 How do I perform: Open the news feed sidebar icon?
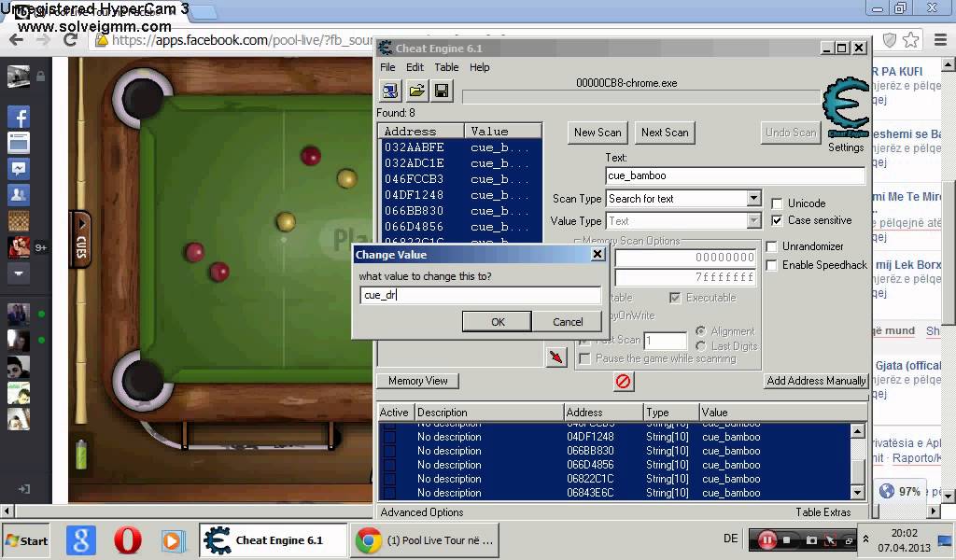pyautogui.click(x=19, y=143)
